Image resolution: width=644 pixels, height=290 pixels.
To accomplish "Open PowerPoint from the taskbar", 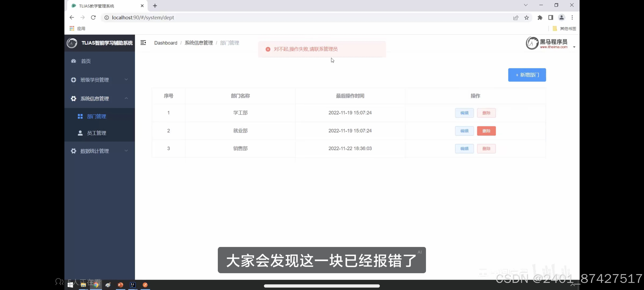I will (120, 285).
